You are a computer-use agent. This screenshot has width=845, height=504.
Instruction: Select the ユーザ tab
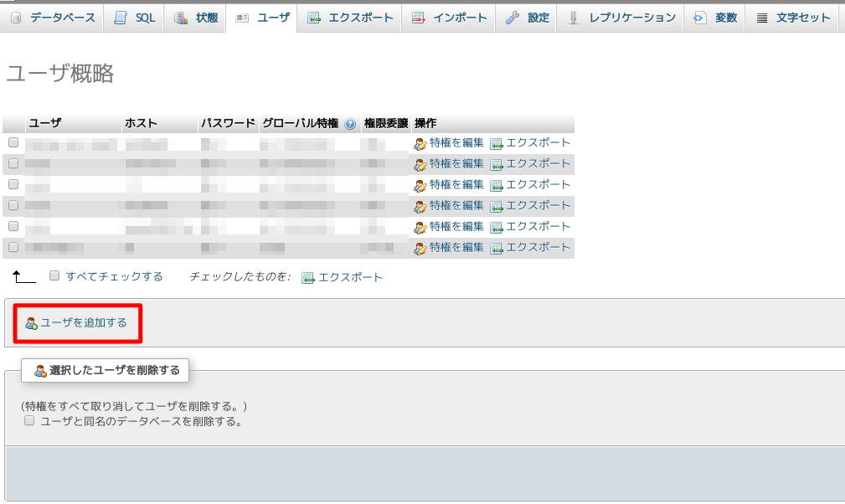pos(261,18)
